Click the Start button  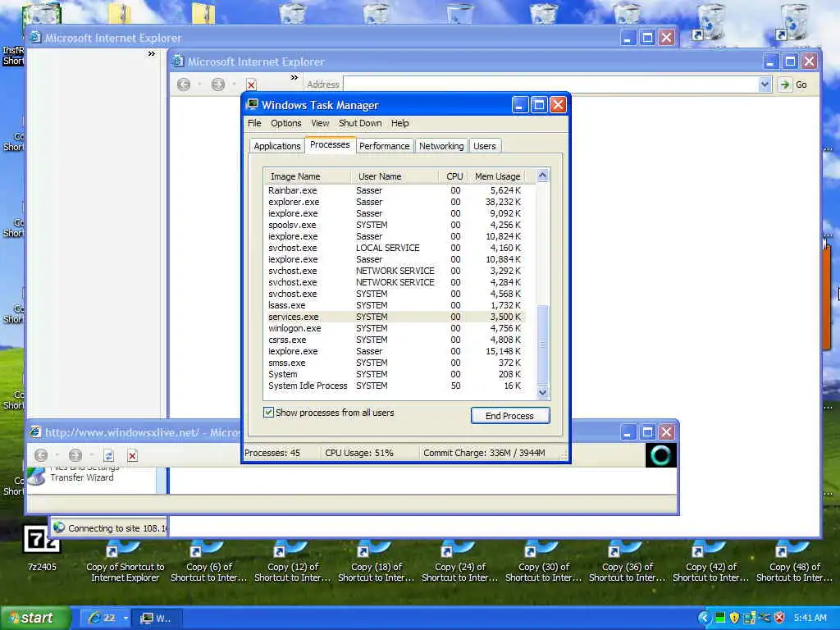(34, 618)
